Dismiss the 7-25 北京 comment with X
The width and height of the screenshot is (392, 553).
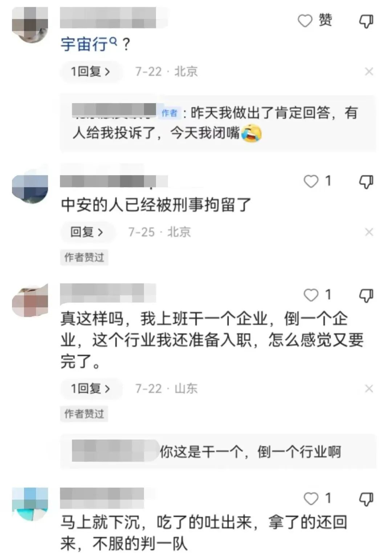point(369,232)
